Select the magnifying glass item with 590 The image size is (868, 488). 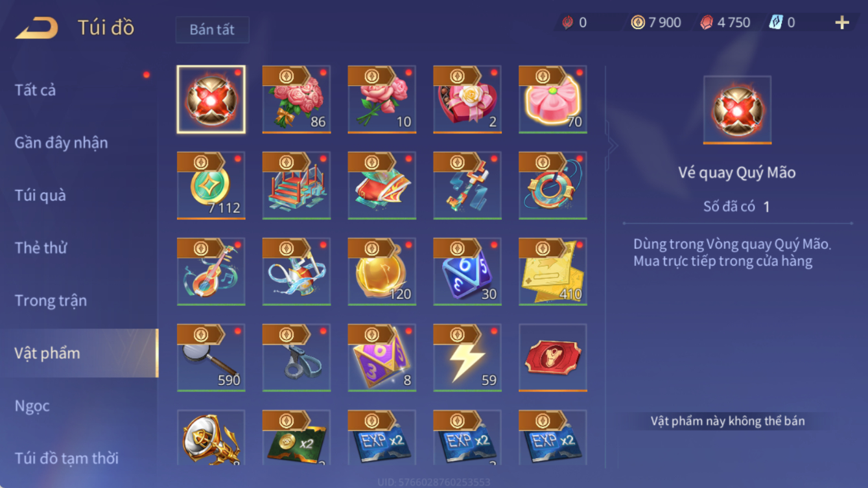click(211, 358)
